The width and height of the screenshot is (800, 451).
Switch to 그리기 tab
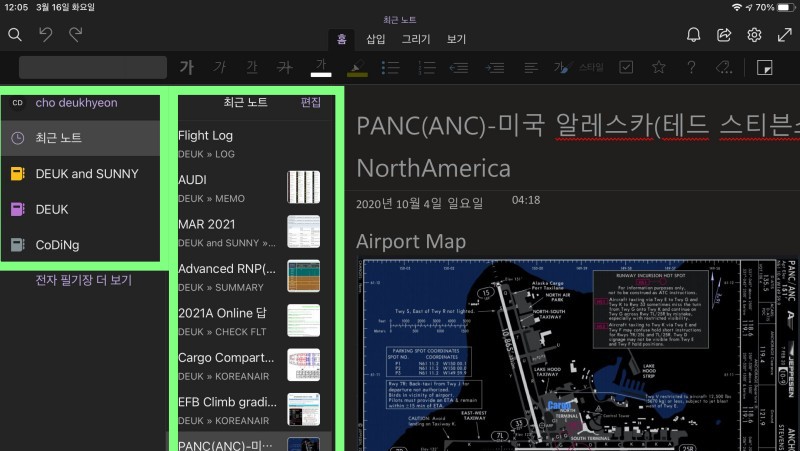[416, 39]
